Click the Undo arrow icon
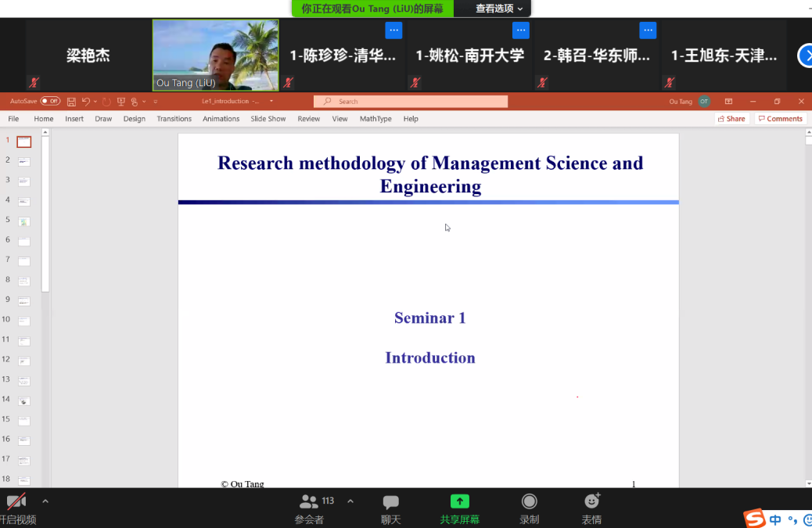Viewport: 812px width, 528px height. click(85, 102)
